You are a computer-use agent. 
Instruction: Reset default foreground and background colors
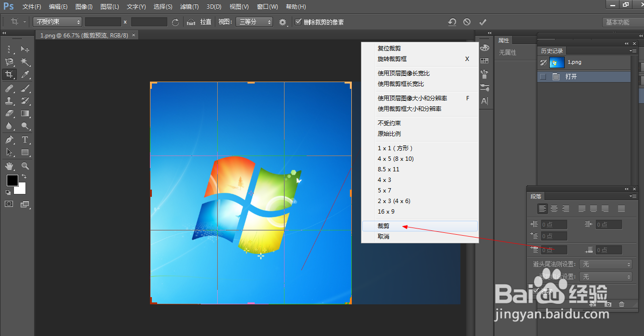(8, 192)
